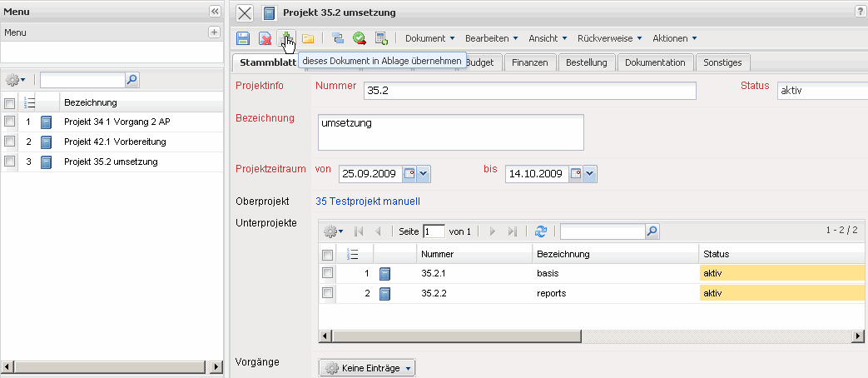Screen dimensions: 868x378
Task: Click the green checkmark workflow icon
Action: 360,38
